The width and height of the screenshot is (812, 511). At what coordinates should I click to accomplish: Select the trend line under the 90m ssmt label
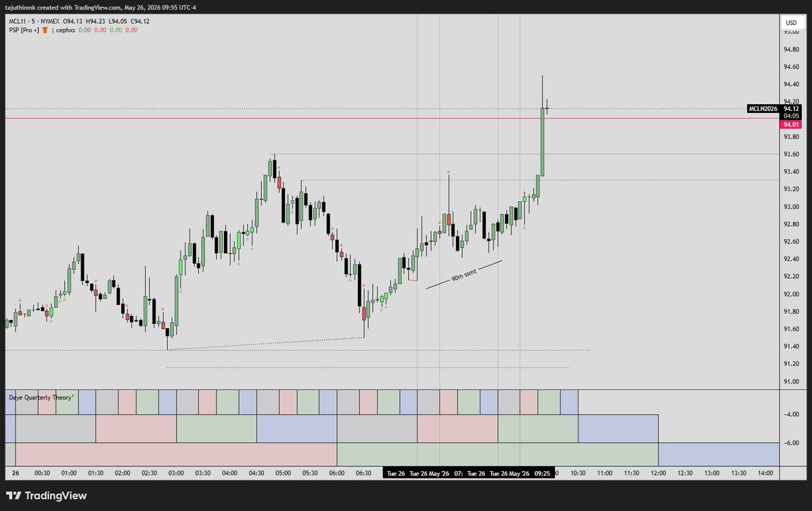(x=464, y=275)
